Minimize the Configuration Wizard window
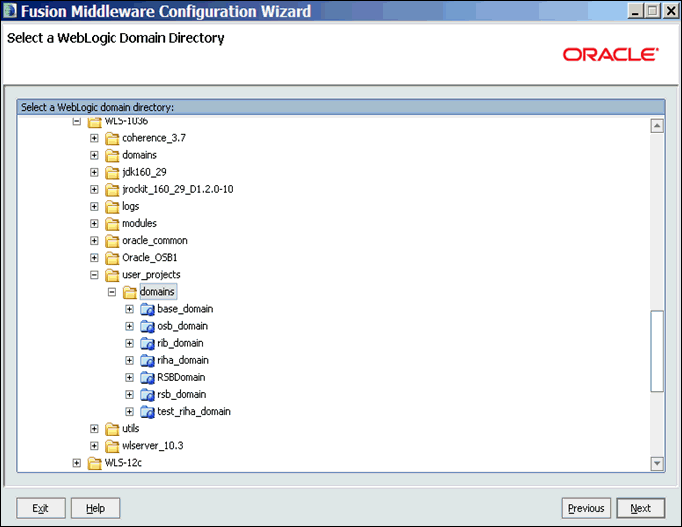This screenshot has height=527, width=682. [x=636, y=11]
